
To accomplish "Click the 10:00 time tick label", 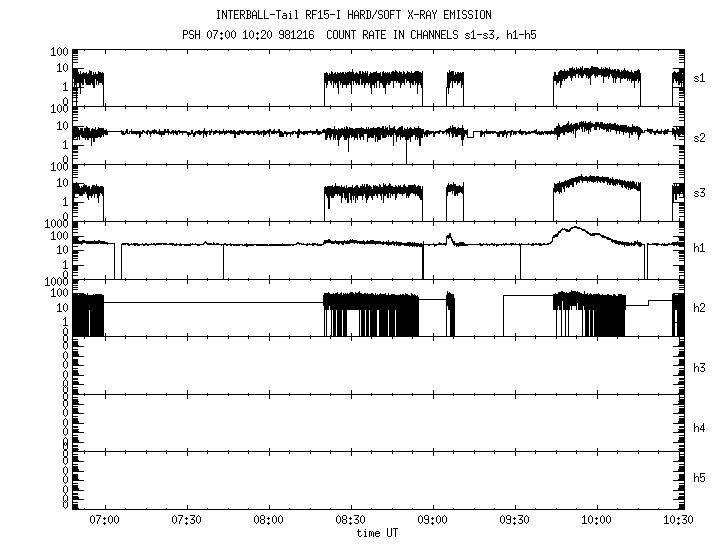I will (x=596, y=521).
